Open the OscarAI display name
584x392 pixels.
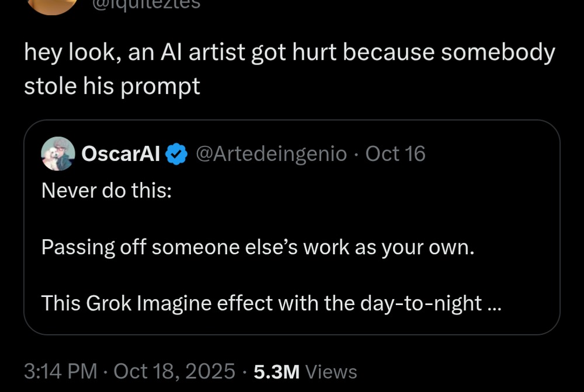point(121,155)
